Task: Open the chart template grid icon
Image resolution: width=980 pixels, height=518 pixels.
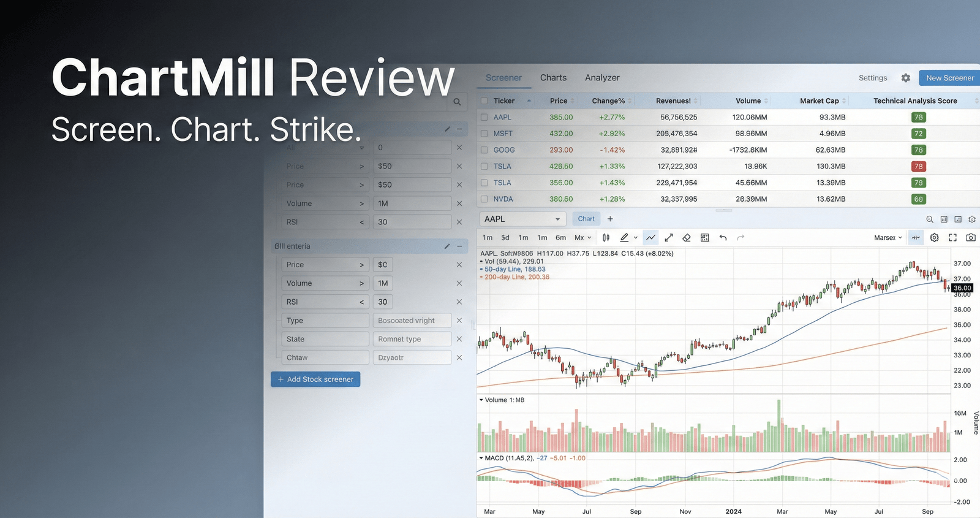Action: click(x=705, y=238)
